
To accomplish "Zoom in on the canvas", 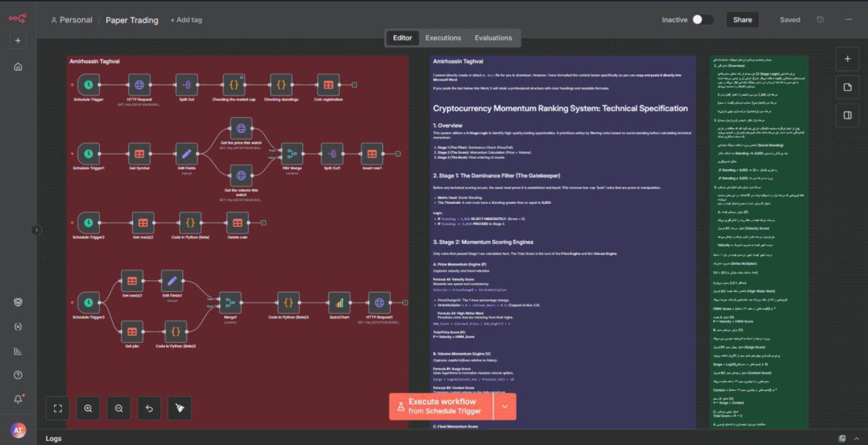I will tap(88, 408).
